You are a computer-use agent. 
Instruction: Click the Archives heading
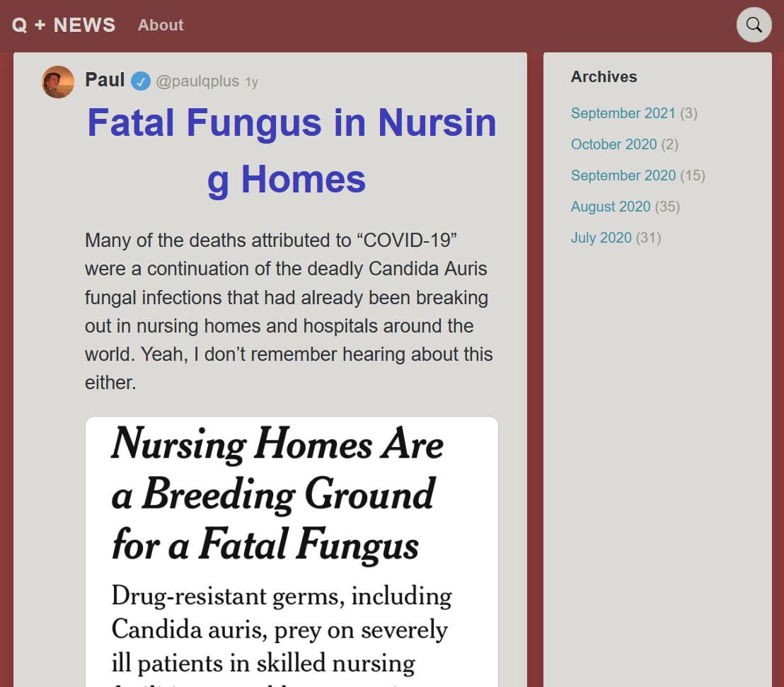604,76
